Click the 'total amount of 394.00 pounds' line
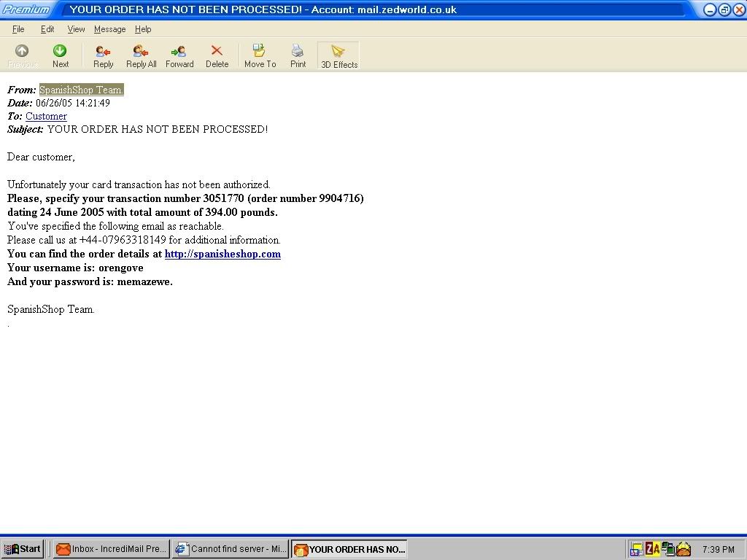The height and width of the screenshot is (560, 747). coord(142,212)
